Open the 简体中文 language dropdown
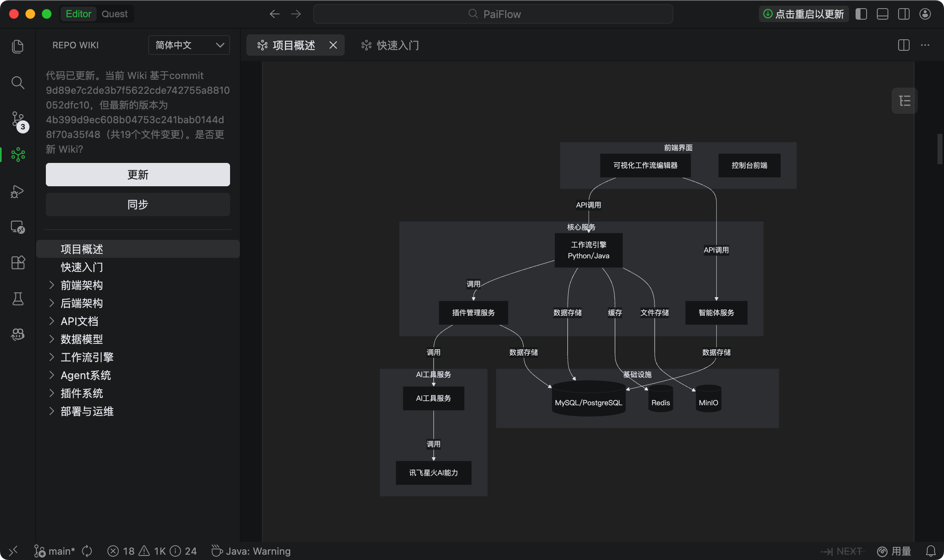Image resolution: width=944 pixels, height=560 pixels. pyautogui.click(x=189, y=45)
